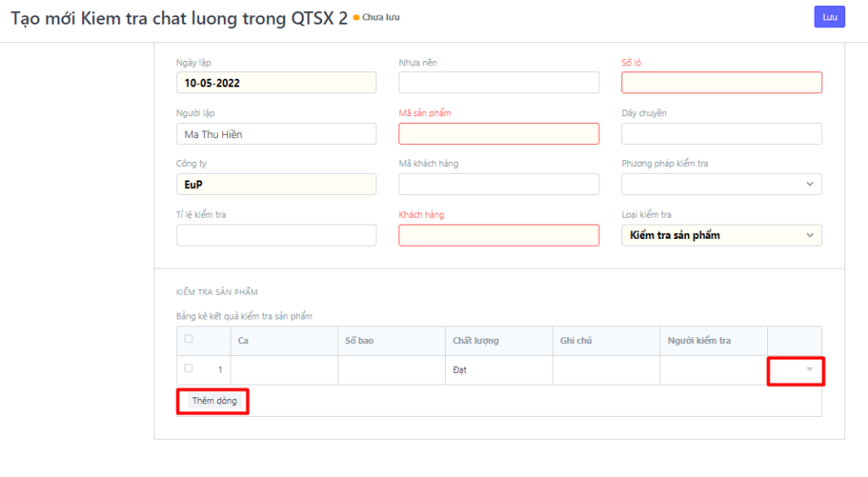
Task: Tick the checkbox for row 1
Action: click(188, 369)
